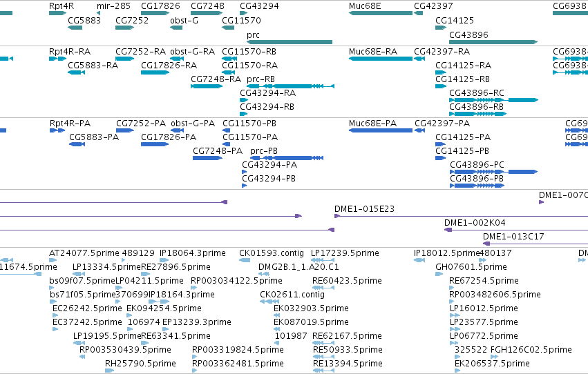Select the RP003482606.5prime EST label
The width and height of the screenshot is (588, 374).
[x=495, y=295]
